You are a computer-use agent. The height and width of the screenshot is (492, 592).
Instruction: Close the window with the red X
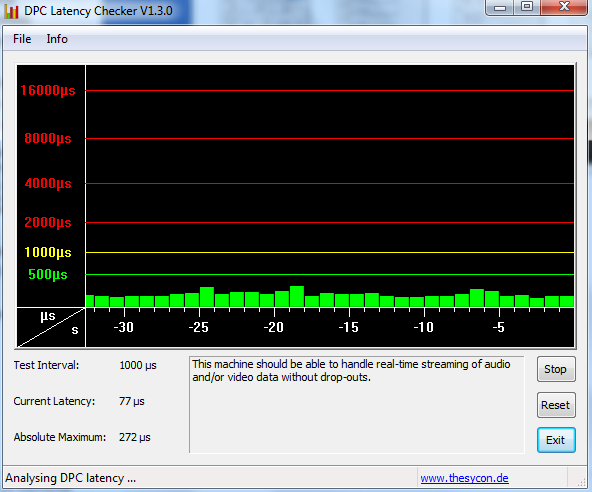tap(564, 7)
